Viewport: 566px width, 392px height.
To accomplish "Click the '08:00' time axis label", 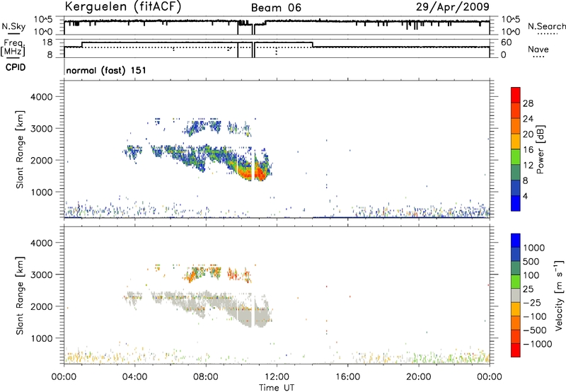I will (x=206, y=377).
